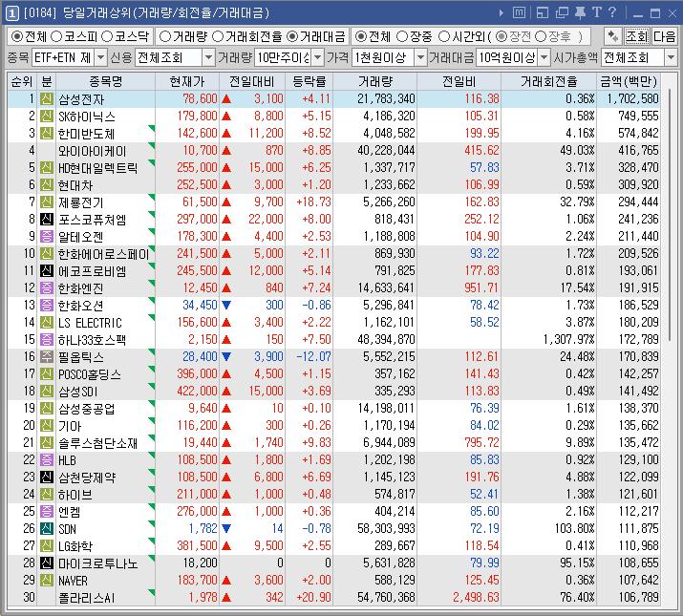Click stock name 솔루스첨단소재
Screen dimensions: 683x616
pyautogui.click(x=98, y=442)
